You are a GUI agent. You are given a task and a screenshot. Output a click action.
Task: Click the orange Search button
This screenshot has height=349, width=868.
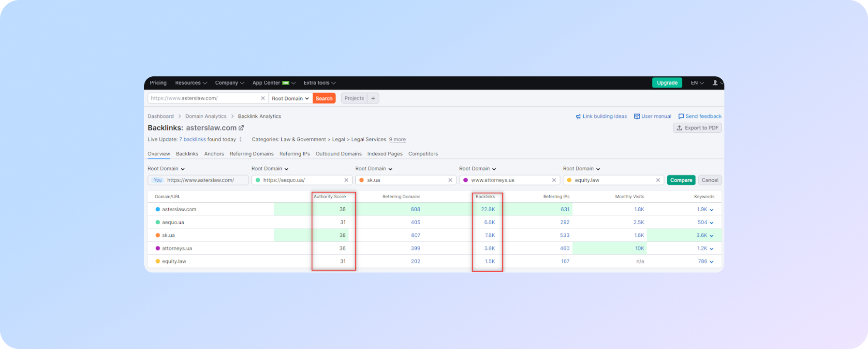coord(324,98)
